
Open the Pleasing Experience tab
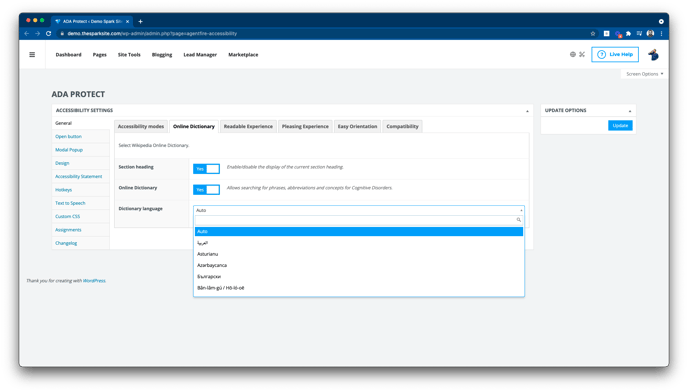click(x=305, y=126)
